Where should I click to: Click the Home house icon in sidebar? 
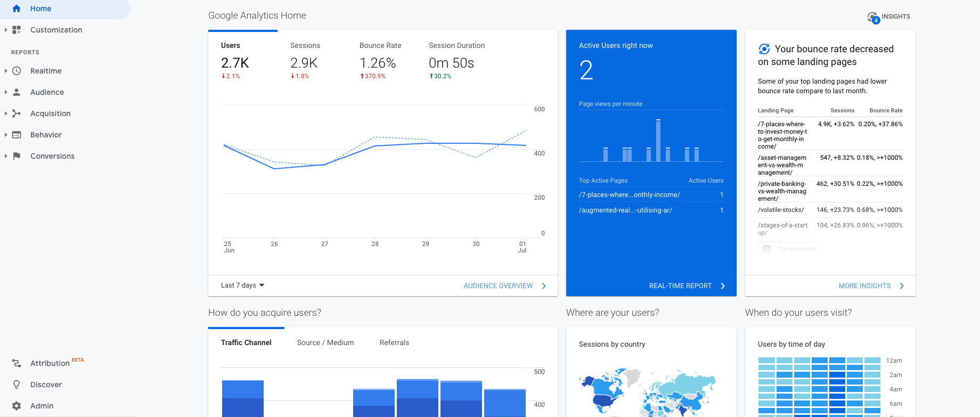pos(17,9)
